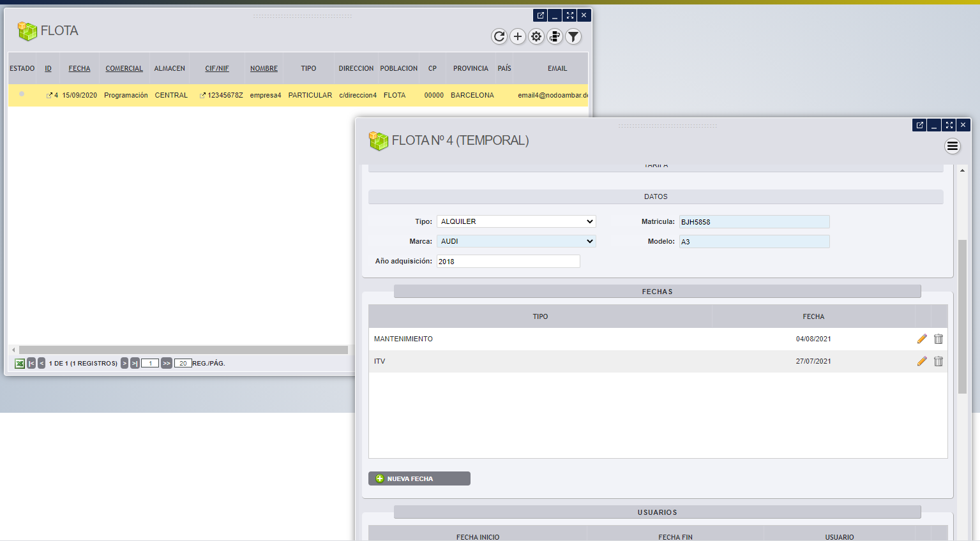Screen dimensions: 980x541
Task: Sort list by ID column
Action: click(x=48, y=68)
